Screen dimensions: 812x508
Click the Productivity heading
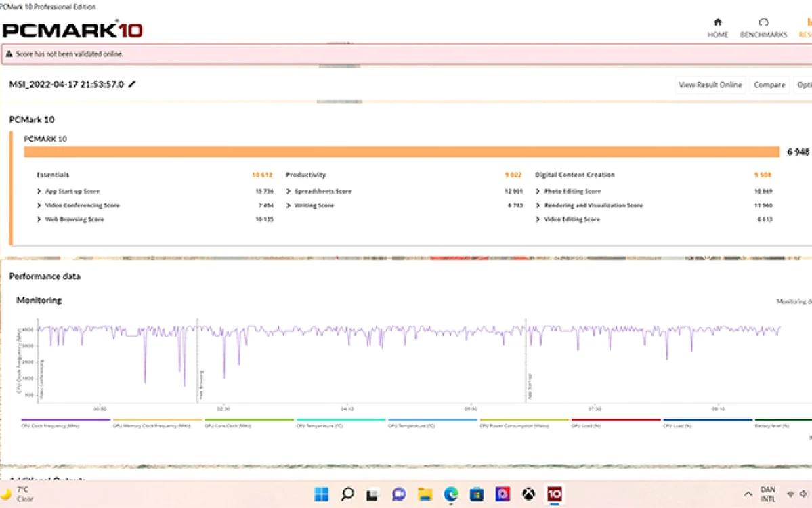[305, 175]
